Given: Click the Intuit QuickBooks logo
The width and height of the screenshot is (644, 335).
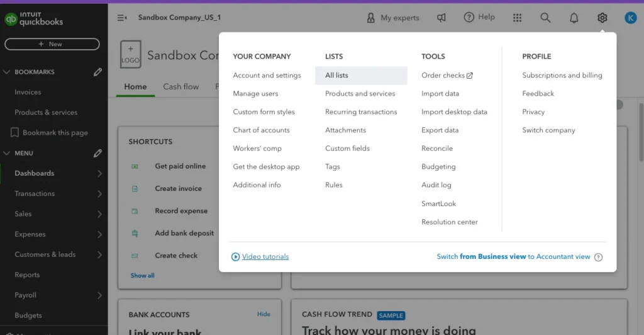Looking at the screenshot, I should tap(34, 19).
